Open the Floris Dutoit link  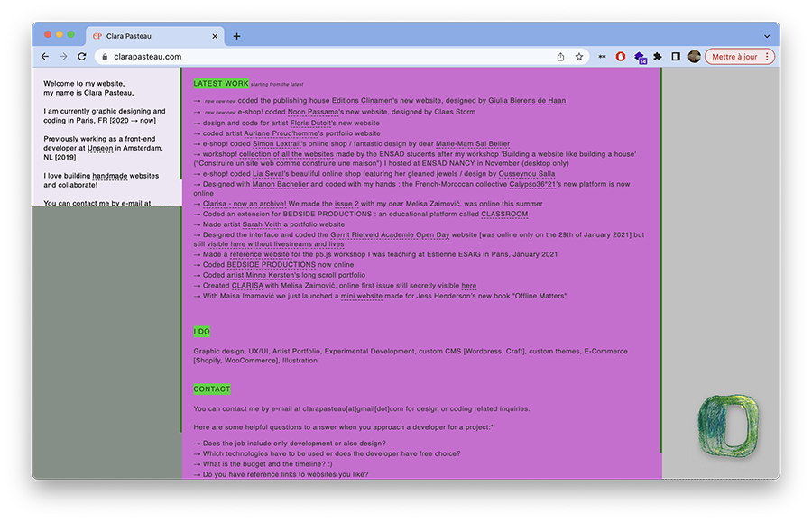(x=310, y=124)
